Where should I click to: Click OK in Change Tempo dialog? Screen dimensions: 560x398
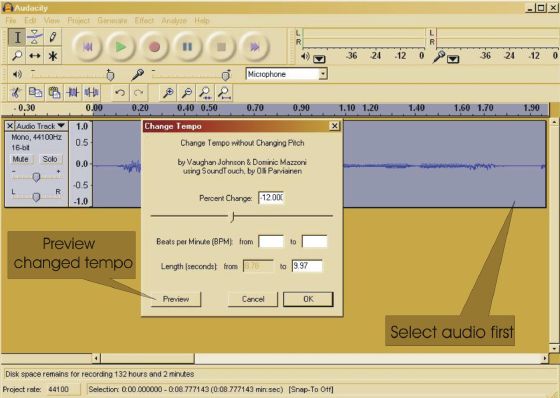point(308,299)
